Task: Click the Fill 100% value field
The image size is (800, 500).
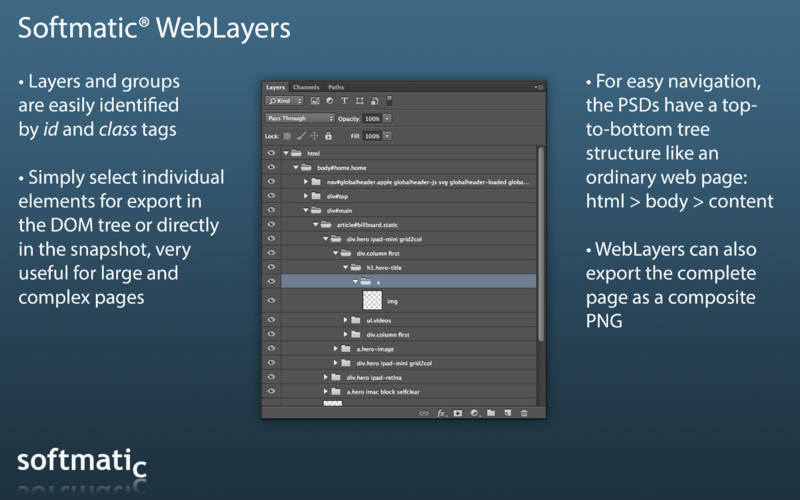Action: pyautogui.click(x=372, y=136)
